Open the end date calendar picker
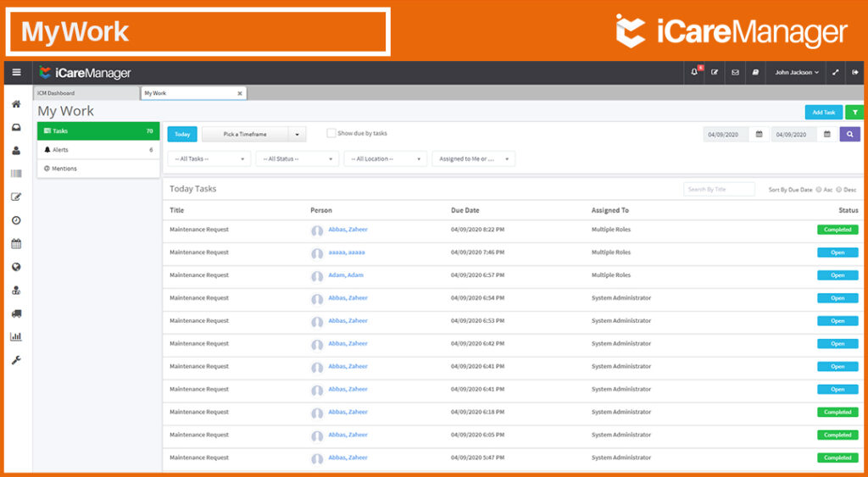 pos(827,135)
